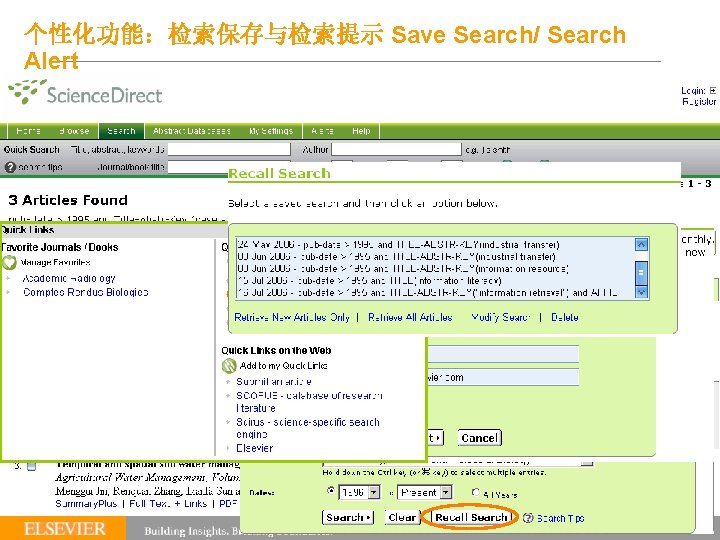The height and width of the screenshot is (540, 720).
Task: Select the date range radio button
Action: click(330, 491)
